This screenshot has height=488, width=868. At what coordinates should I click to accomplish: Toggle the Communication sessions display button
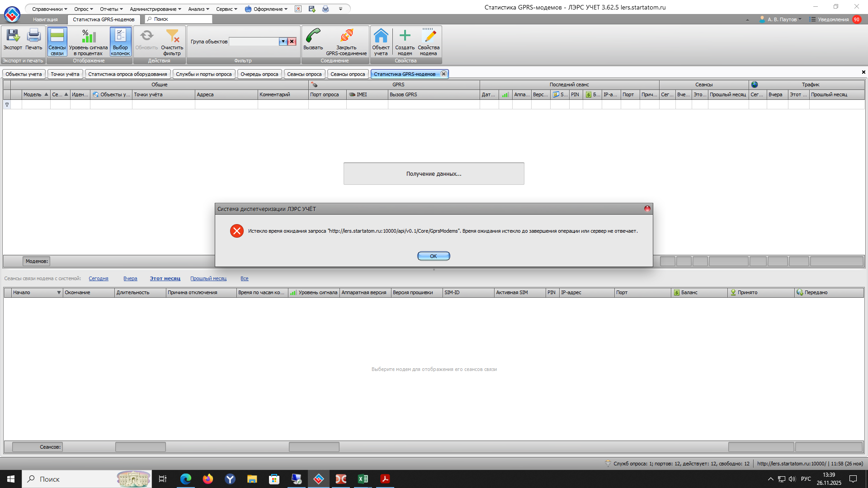(x=57, y=41)
